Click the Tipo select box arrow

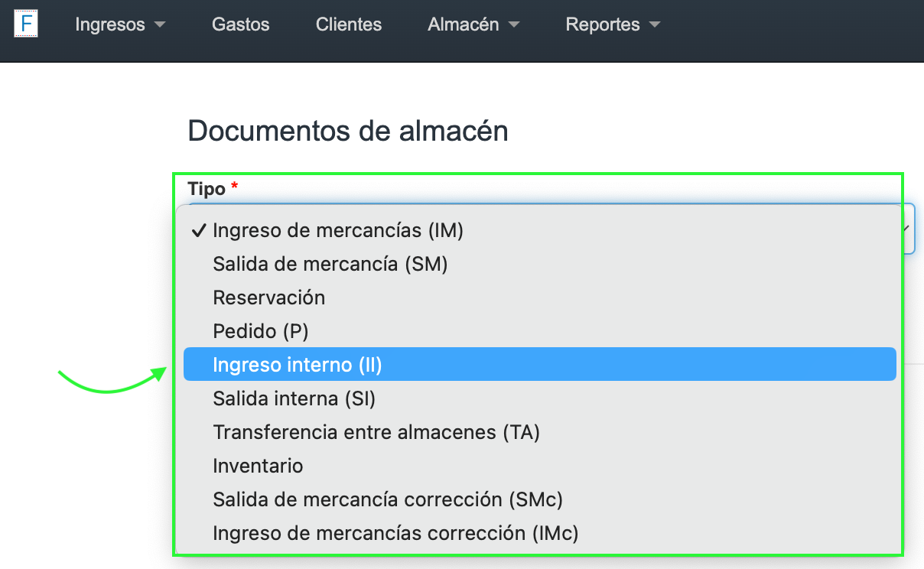click(907, 228)
